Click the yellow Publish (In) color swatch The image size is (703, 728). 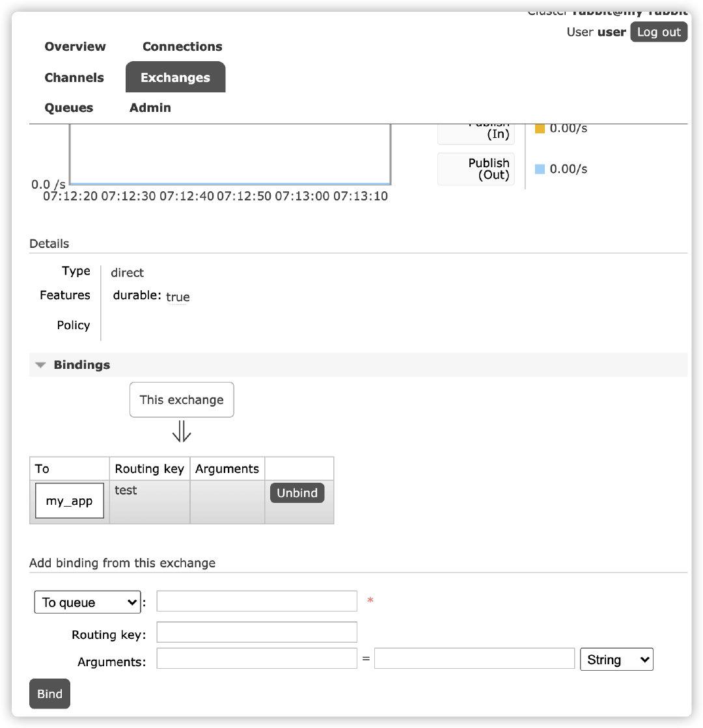pyautogui.click(x=540, y=129)
